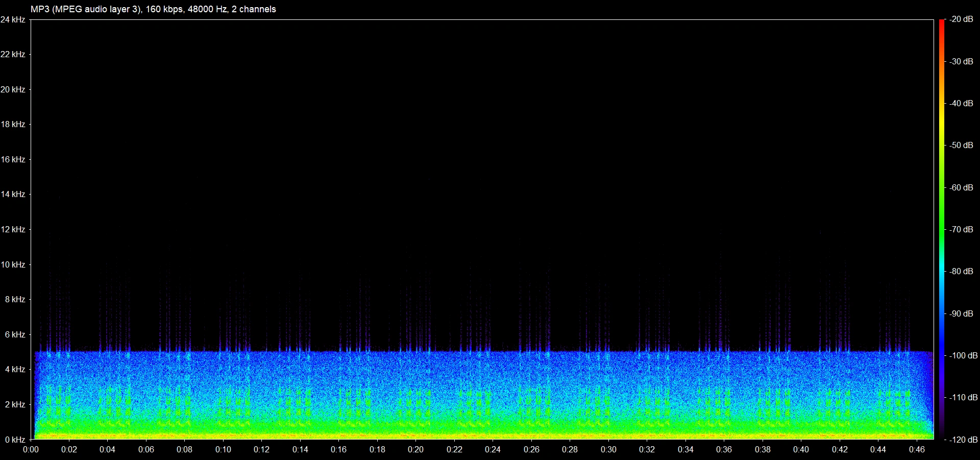Click the 24 kHz frequency label
The image size is (980, 460).
tap(13, 19)
